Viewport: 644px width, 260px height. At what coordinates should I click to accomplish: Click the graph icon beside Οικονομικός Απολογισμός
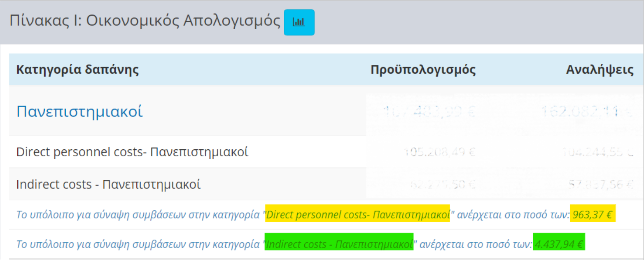(x=299, y=23)
